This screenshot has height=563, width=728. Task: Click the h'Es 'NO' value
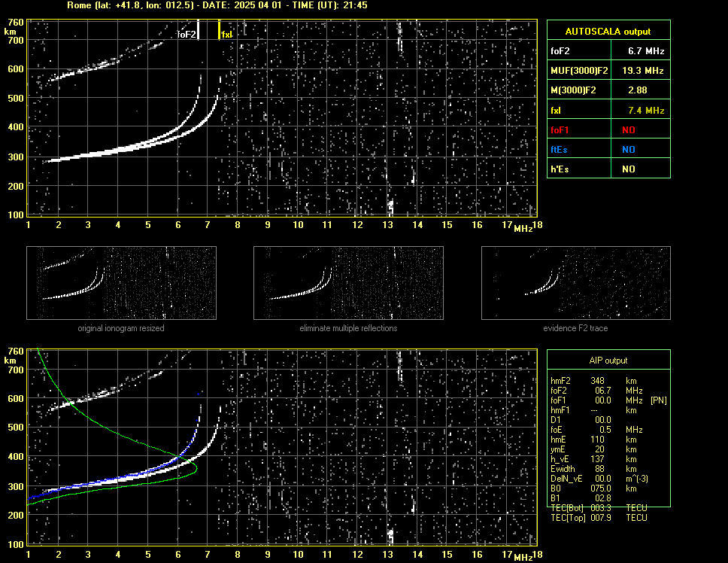[629, 169]
